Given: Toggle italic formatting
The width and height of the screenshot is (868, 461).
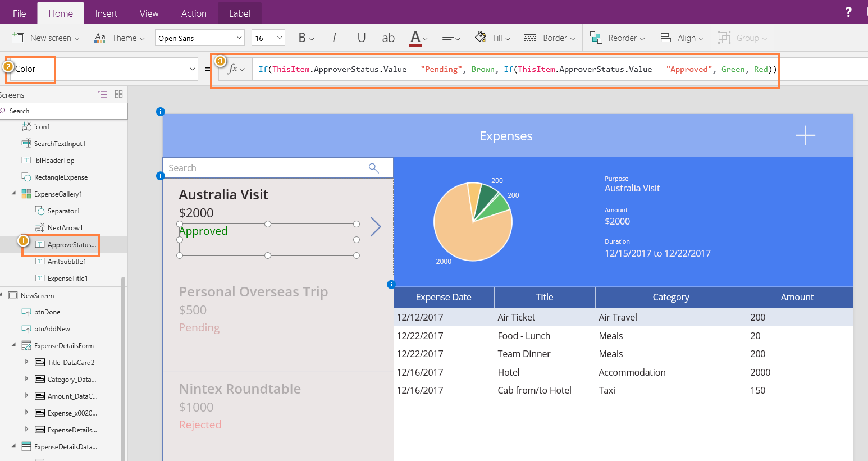Looking at the screenshot, I should pyautogui.click(x=334, y=38).
